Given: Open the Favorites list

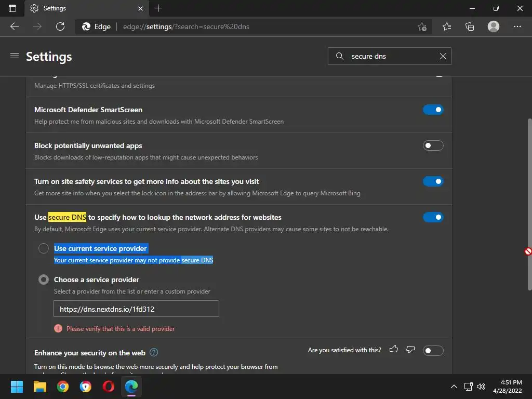Looking at the screenshot, I should (x=446, y=26).
